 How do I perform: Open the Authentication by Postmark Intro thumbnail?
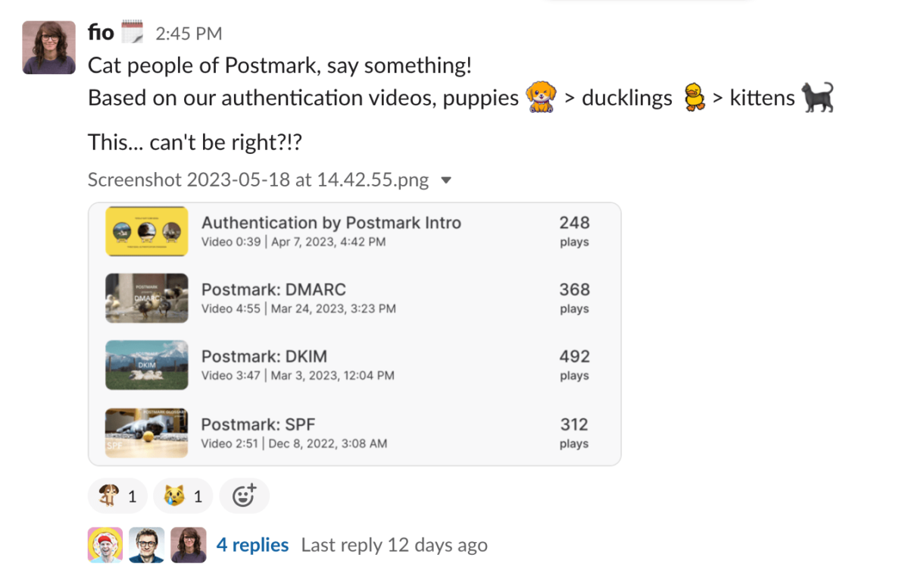pyautogui.click(x=146, y=231)
